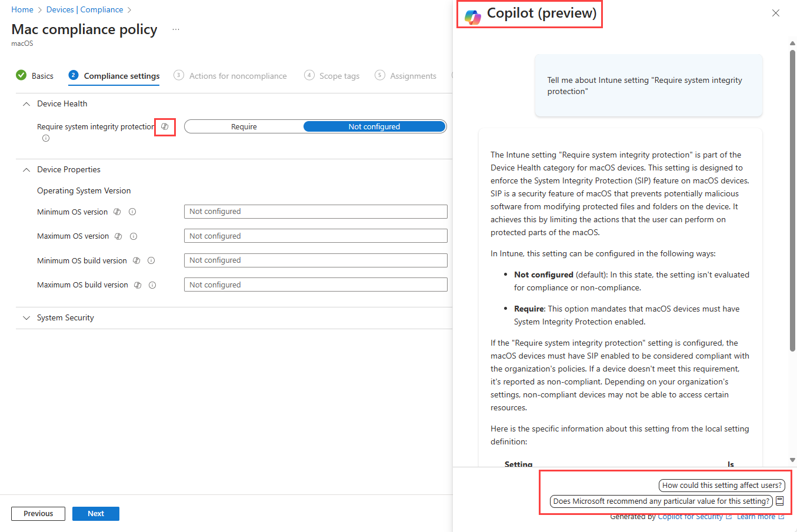This screenshot has height=532, width=797.
Task: Select the Compliance settings tab
Action: 114,76
